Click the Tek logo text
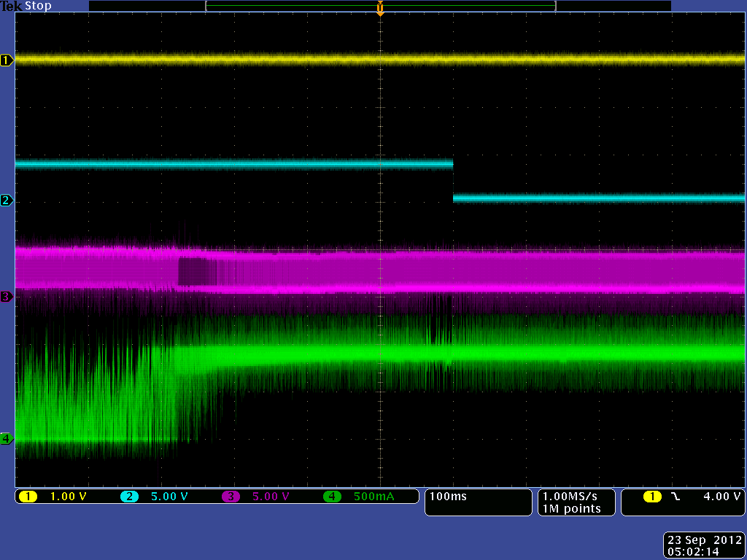747x560 pixels. [x=12, y=6]
